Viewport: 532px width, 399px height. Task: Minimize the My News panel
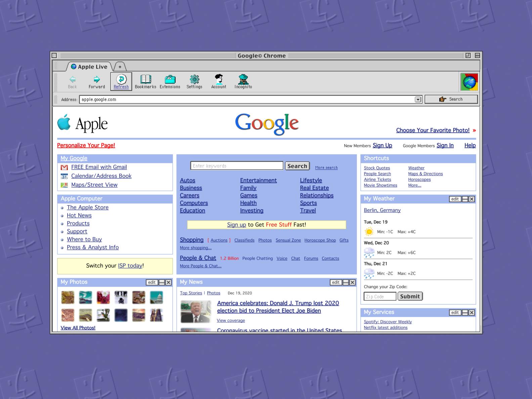(346, 282)
